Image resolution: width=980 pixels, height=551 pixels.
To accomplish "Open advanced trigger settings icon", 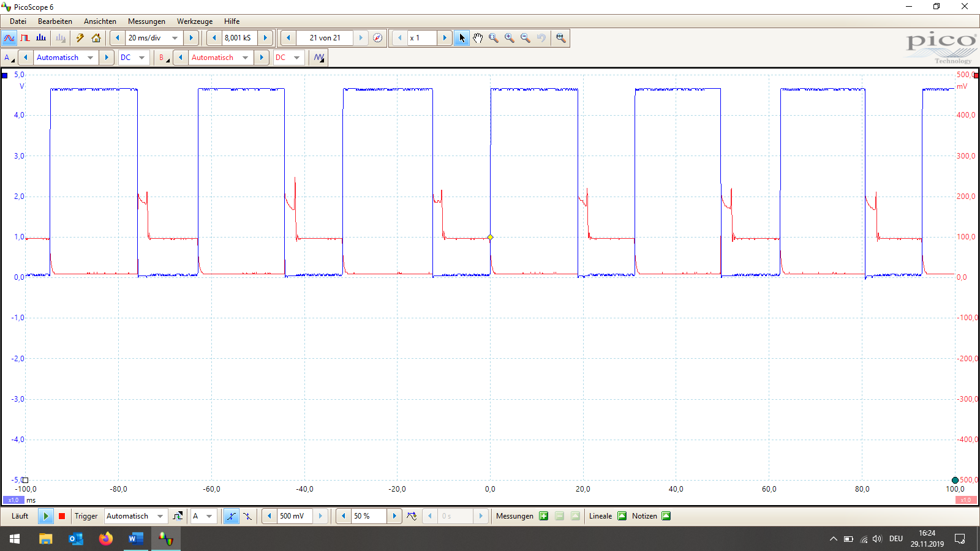I will [178, 516].
